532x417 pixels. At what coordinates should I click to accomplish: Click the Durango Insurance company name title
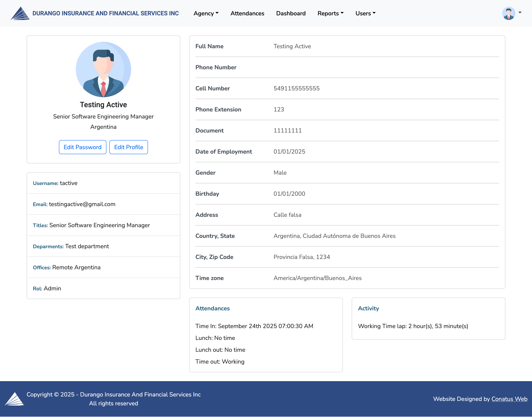(106, 13)
